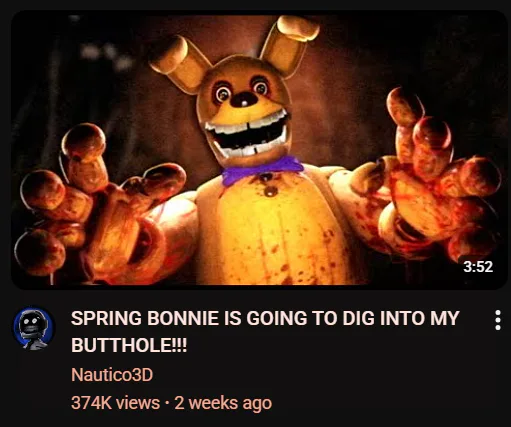Viewport: 511px width, 427px height.
Task: Click the yellow torso of Spring Bonnie
Action: [x=273, y=230]
